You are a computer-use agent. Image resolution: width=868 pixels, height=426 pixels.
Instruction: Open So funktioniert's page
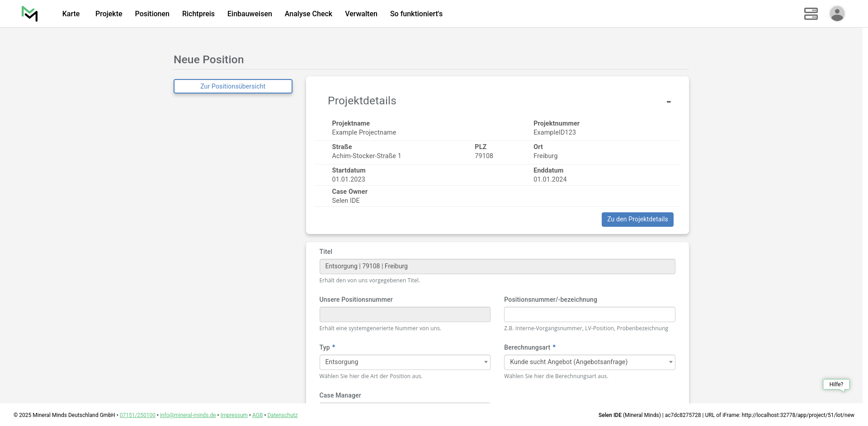point(416,14)
